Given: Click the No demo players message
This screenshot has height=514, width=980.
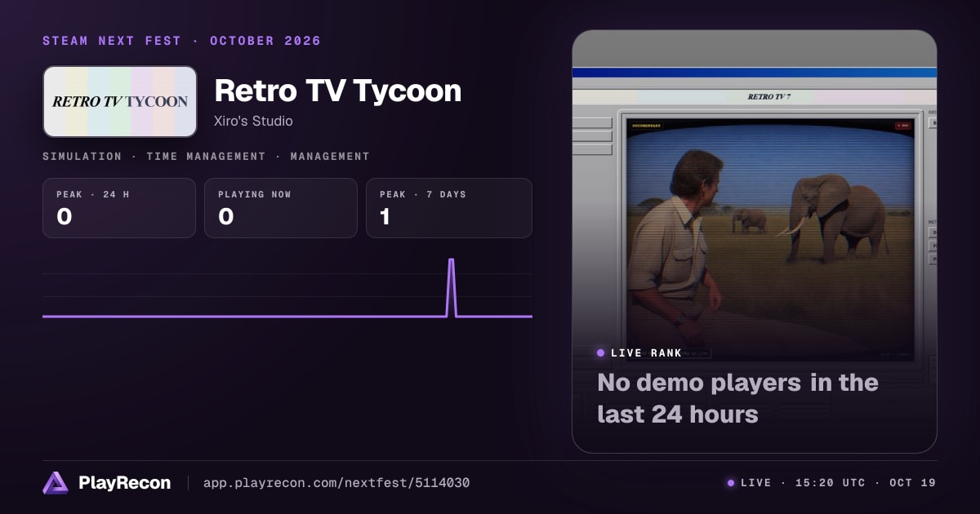Looking at the screenshot, I should click(737, 398).
